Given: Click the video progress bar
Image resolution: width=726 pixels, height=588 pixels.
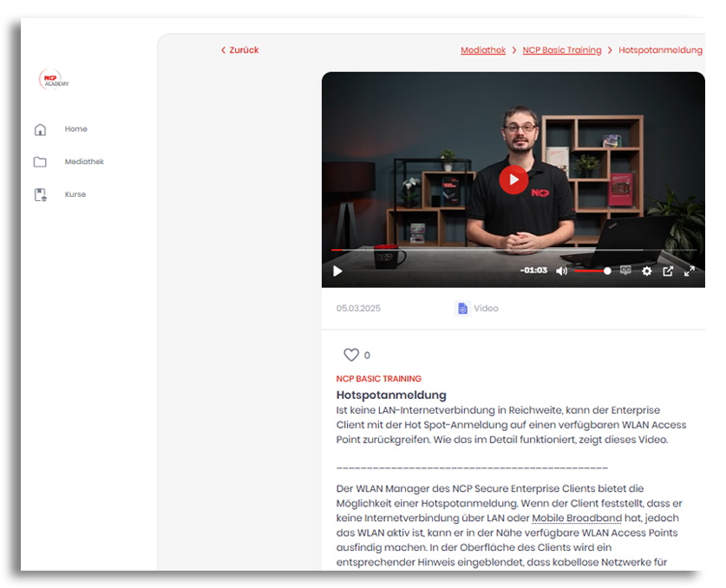Looking at the screenshot, I should tap(512, 251).
